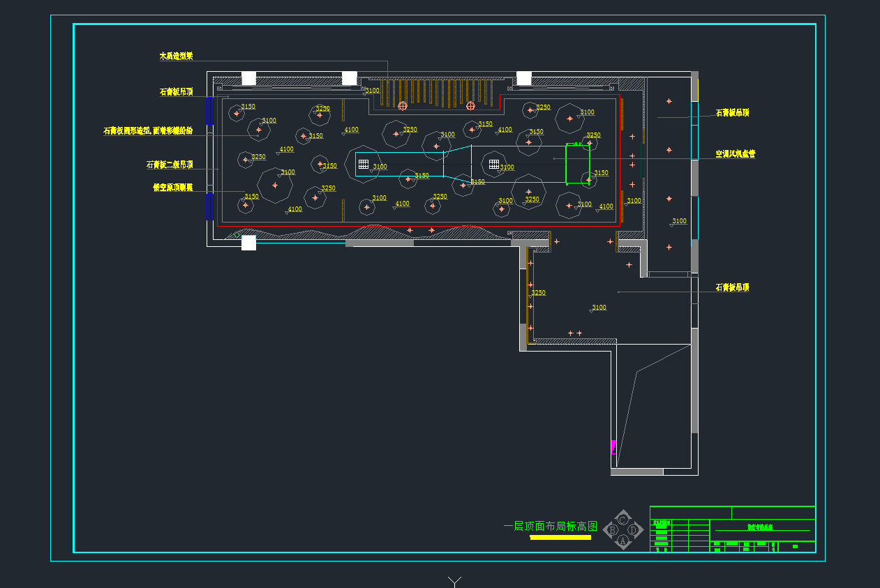Pick the left white air vent grille symbol
This screenshot has width=880, height=588.
(x=363, y=165)
